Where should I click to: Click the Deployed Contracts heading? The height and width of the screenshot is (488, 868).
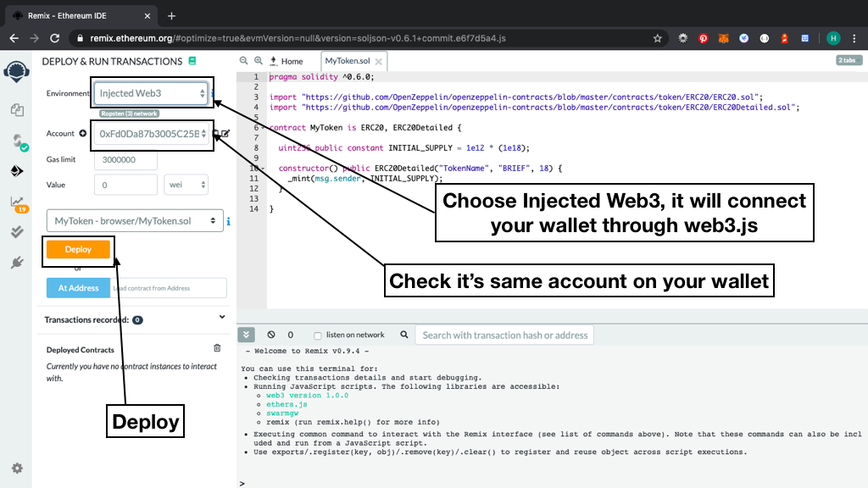pos(81,350)
